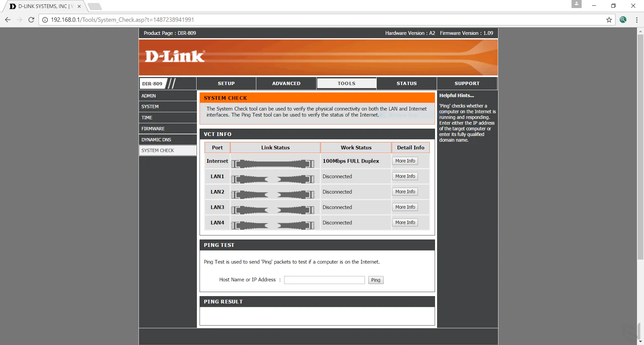
Task: Click More Info for LAN2
Action: [405, 192]
